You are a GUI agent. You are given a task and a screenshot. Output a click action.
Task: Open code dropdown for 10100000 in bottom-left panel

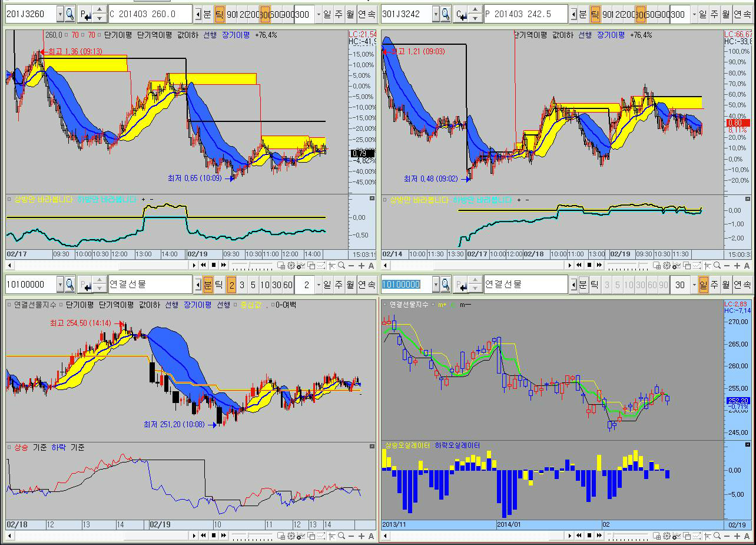tap(59, 285)
